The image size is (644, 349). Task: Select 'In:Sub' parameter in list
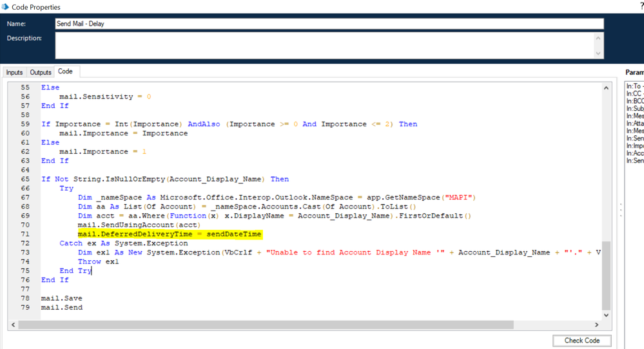[x=634, y=108]
